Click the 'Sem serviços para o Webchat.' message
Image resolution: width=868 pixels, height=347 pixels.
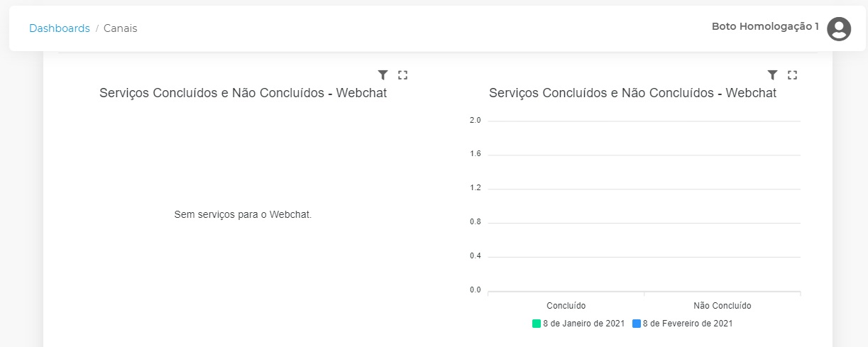point(243,214)
